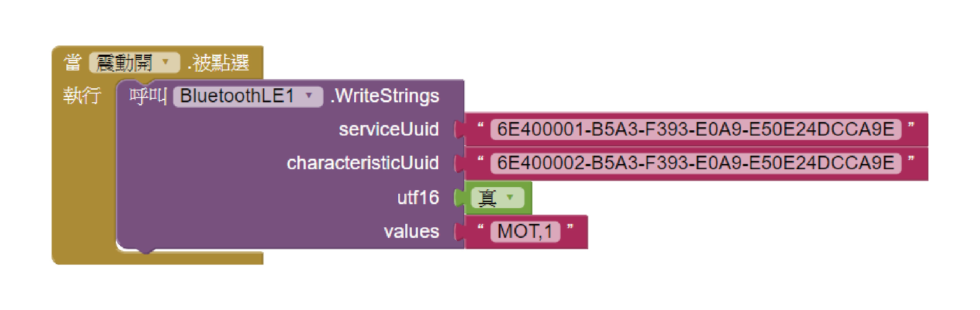Open the 震動開 component dropdown
The height and width of the screenshot is (310, 980).
(165, 63)
